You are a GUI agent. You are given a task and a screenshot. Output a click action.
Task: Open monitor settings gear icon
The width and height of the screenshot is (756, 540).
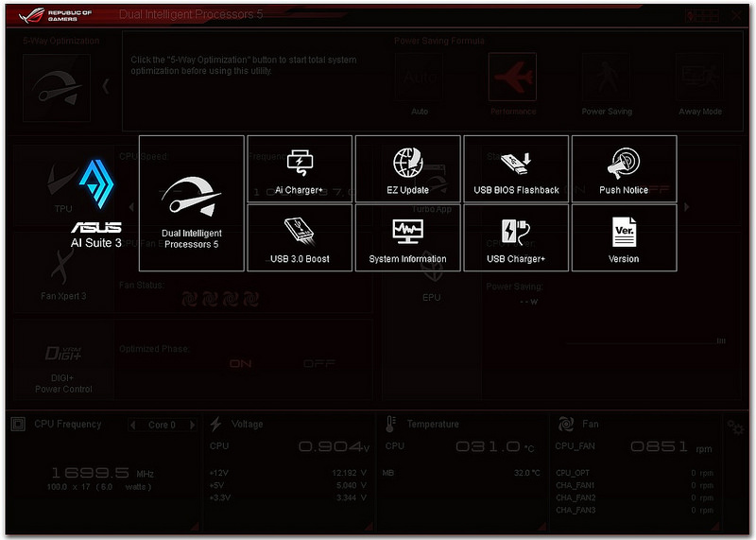tap(735, 427)
